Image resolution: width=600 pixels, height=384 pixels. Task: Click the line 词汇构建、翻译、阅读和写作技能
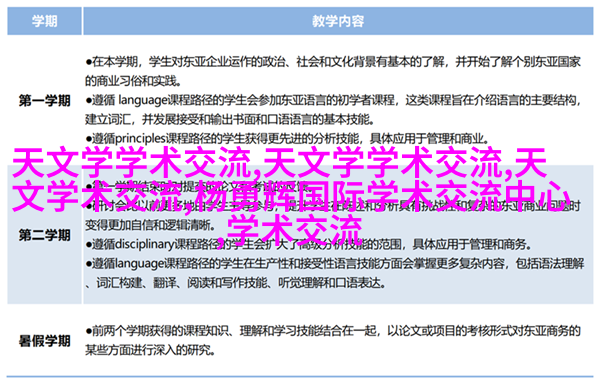[x=235, y=283]
